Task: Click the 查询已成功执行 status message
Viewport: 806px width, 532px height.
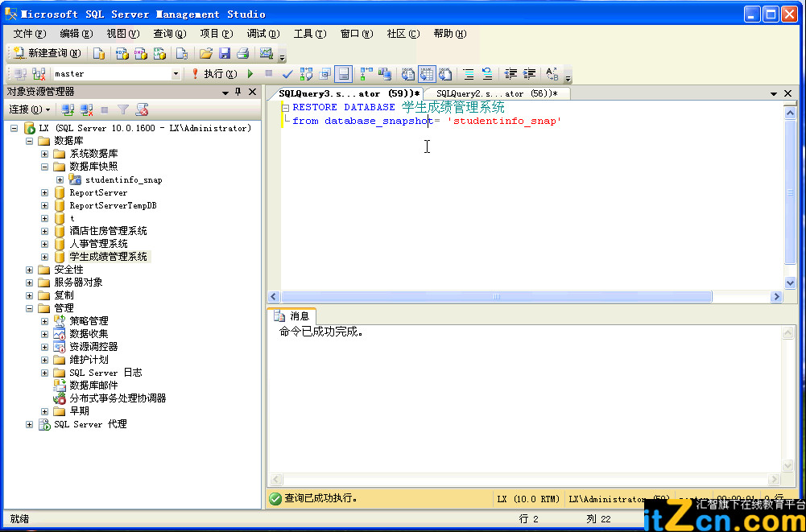Action: 320,498
